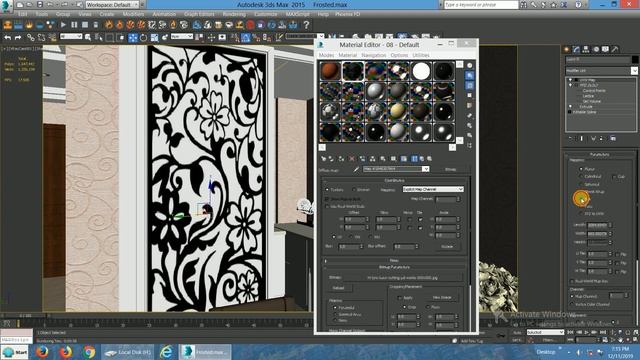Viewport: 640px width, 360px height.
Task: Open Utilities menu in Material Editor
Action: [x=420, y=55]
